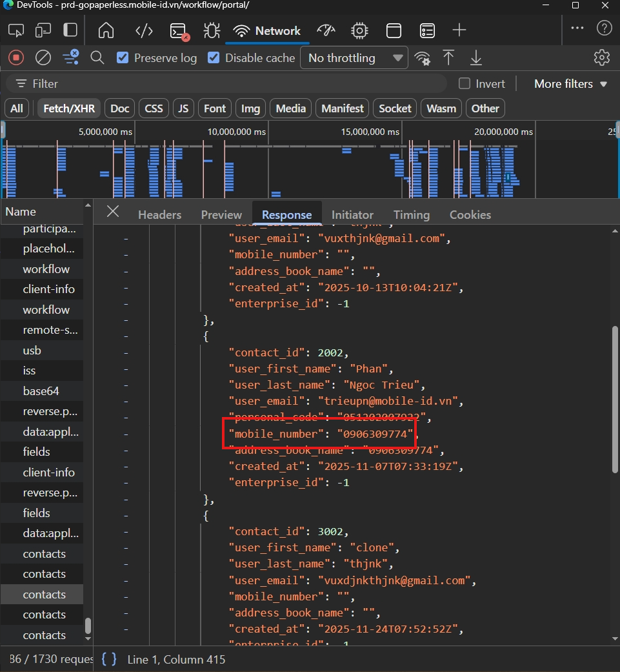Stop recording network log

pyautogui.click(x=16, y=57)
